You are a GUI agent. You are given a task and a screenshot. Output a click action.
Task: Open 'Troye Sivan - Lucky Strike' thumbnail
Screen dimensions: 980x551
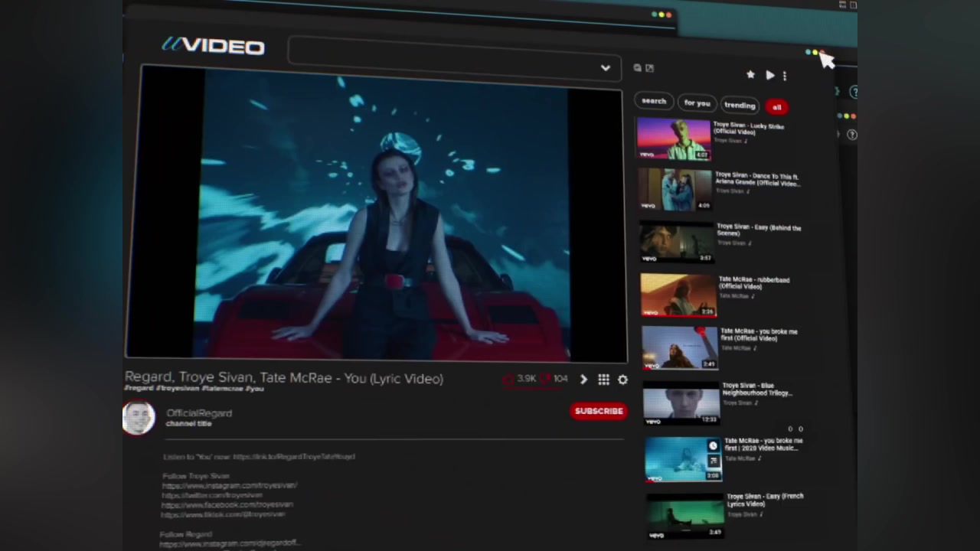coord(674,139)
